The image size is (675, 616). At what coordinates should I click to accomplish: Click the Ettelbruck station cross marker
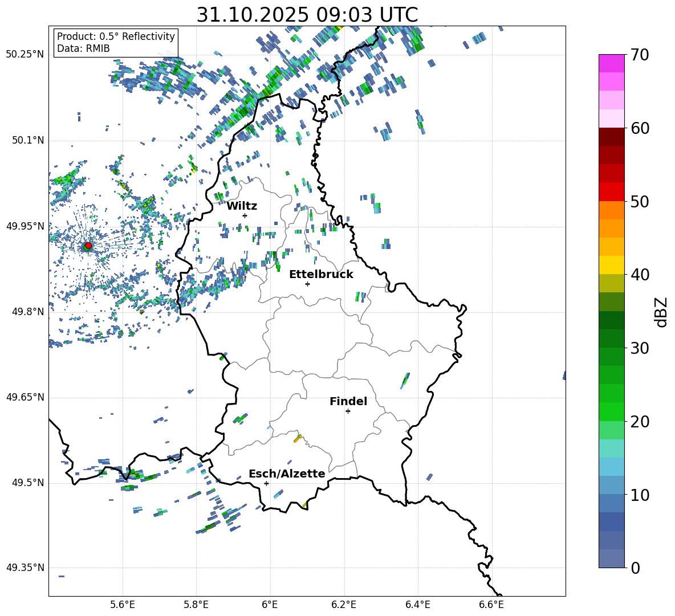point(307,284)
